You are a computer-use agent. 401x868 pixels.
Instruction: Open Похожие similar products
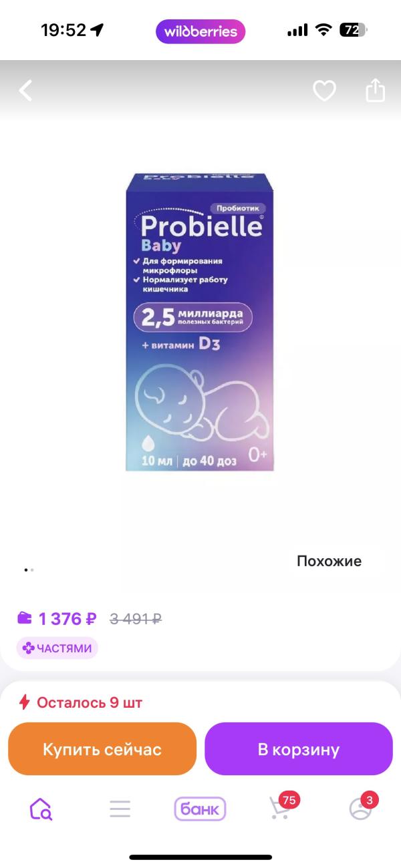[329, 561]
